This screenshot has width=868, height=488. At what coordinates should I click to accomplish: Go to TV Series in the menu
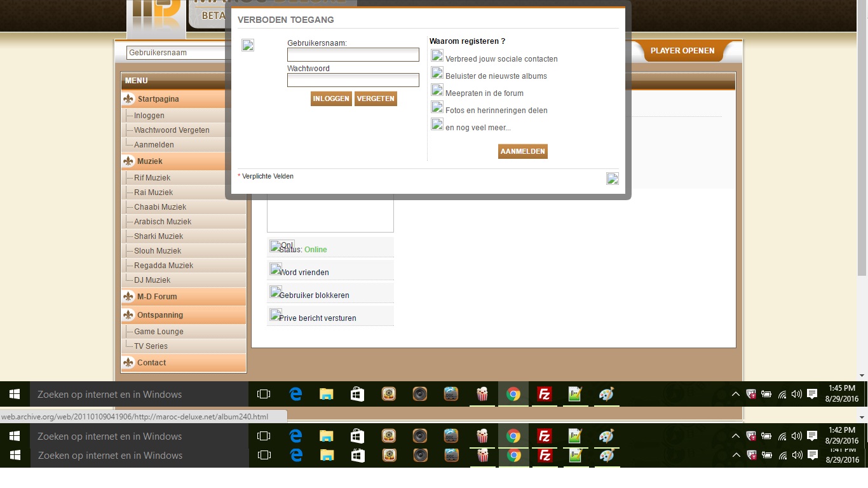click(x=151, y=346)
